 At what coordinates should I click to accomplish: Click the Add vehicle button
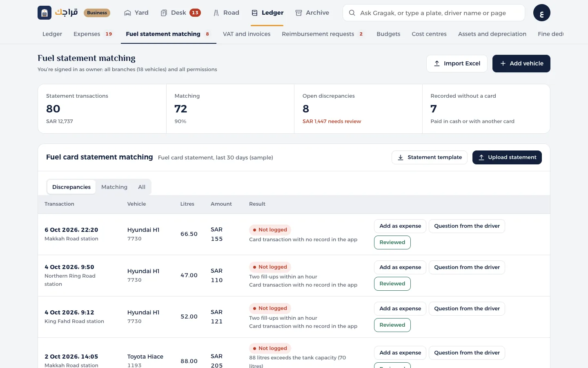(x=521, y=63)
